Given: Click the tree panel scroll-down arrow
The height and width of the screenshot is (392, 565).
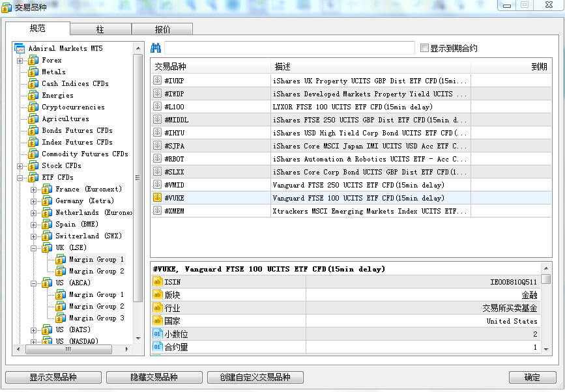Looking at the screenshot, I should coord(138,339).
